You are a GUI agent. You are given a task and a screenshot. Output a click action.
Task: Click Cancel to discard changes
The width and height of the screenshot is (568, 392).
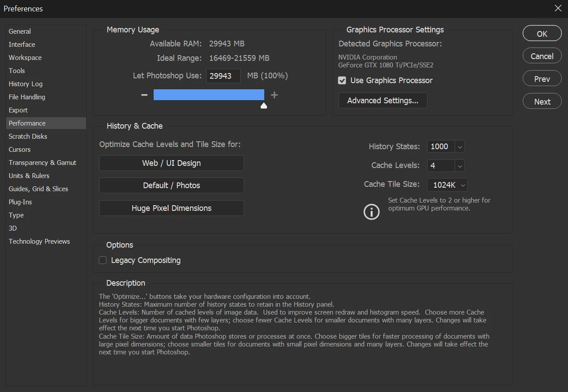tap(542, 56)
